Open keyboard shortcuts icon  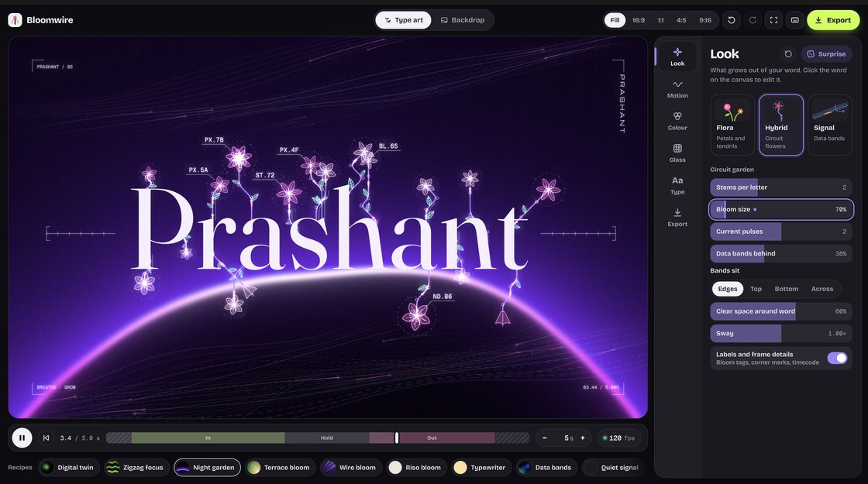pos(794,20)
